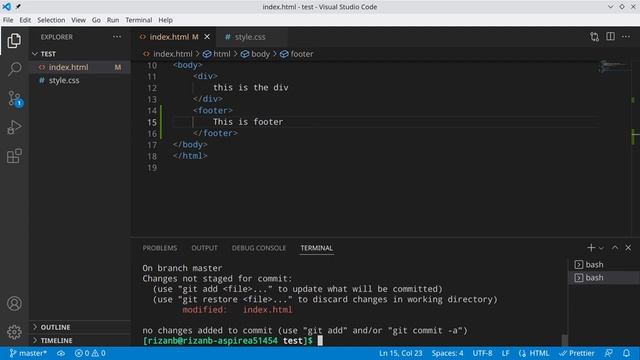Change the LF end of line sequence

[505, 353]
